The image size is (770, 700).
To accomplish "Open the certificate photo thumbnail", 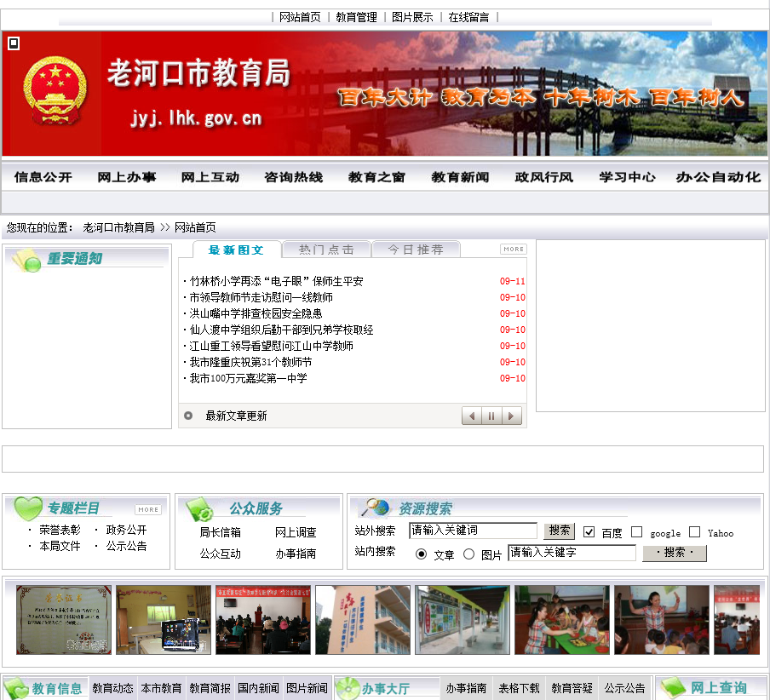I will tap(64, 620).
